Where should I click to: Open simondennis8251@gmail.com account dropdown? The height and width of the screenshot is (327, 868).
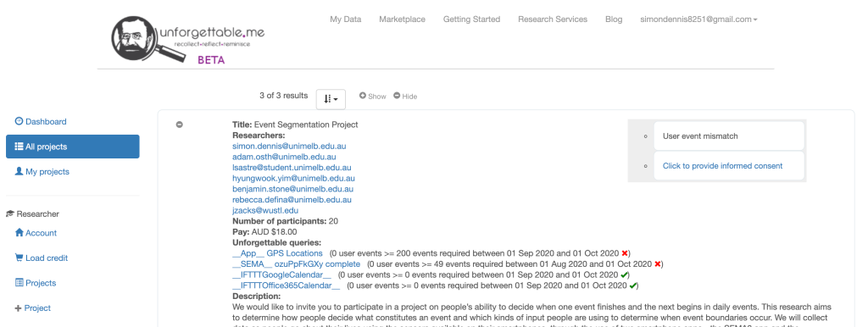pos(698,19)
